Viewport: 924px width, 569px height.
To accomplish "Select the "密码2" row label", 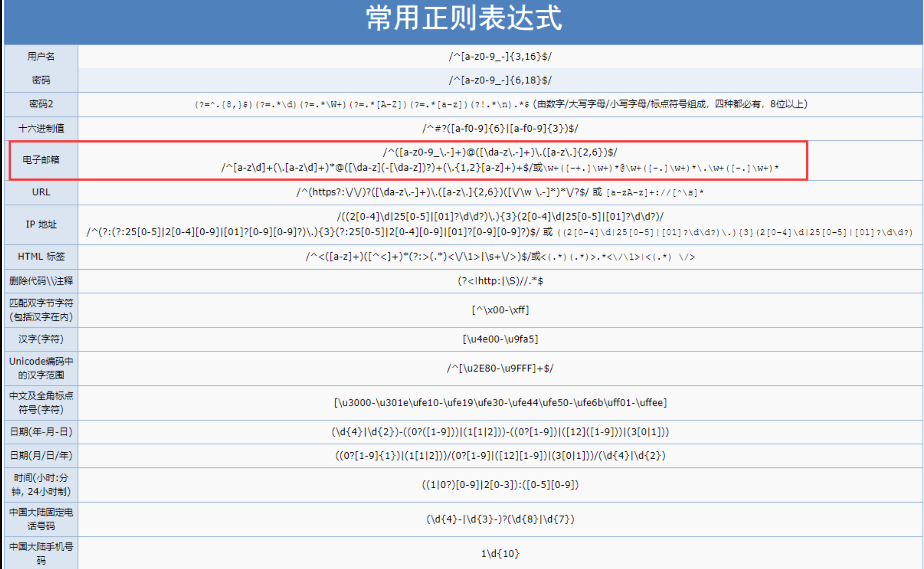I will click(41, 104).
